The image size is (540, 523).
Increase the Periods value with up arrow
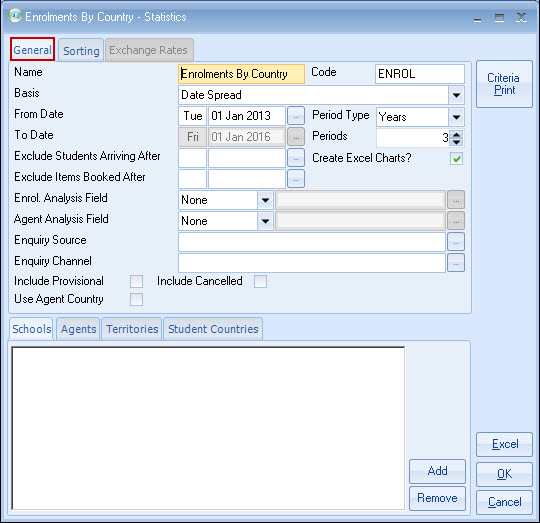(x=457, y=134)
